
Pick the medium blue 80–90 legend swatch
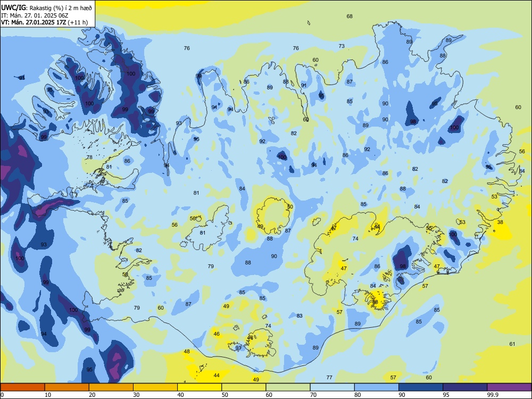[377, 387]
